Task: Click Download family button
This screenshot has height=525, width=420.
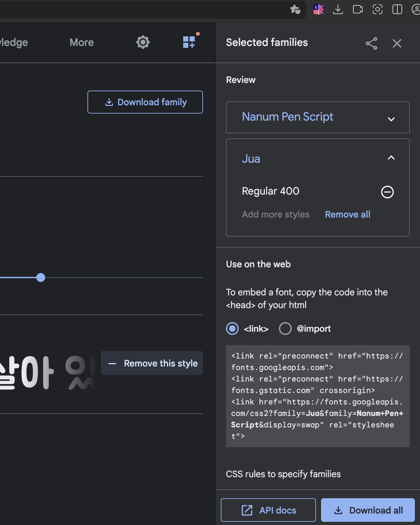Action: point(145,102)
